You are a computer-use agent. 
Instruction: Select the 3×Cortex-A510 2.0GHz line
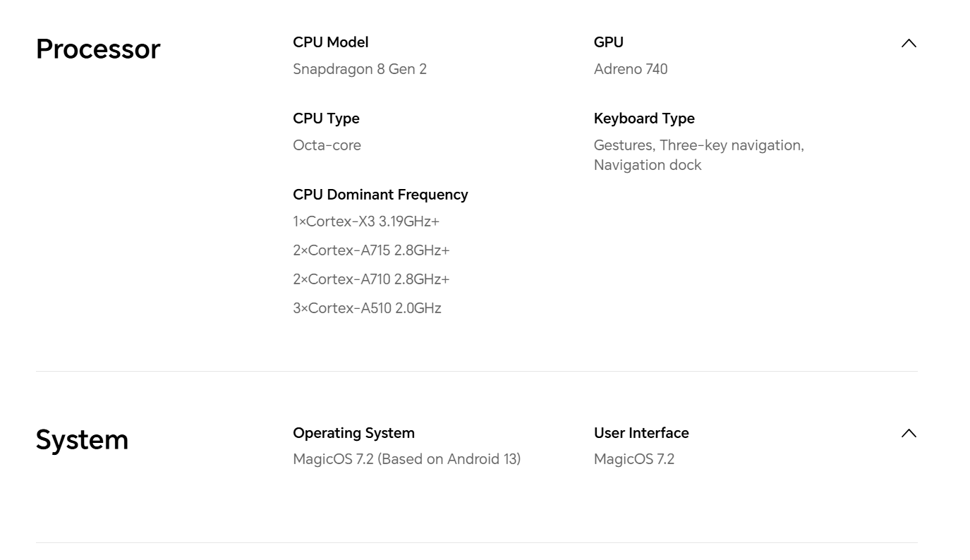point(367,308)
